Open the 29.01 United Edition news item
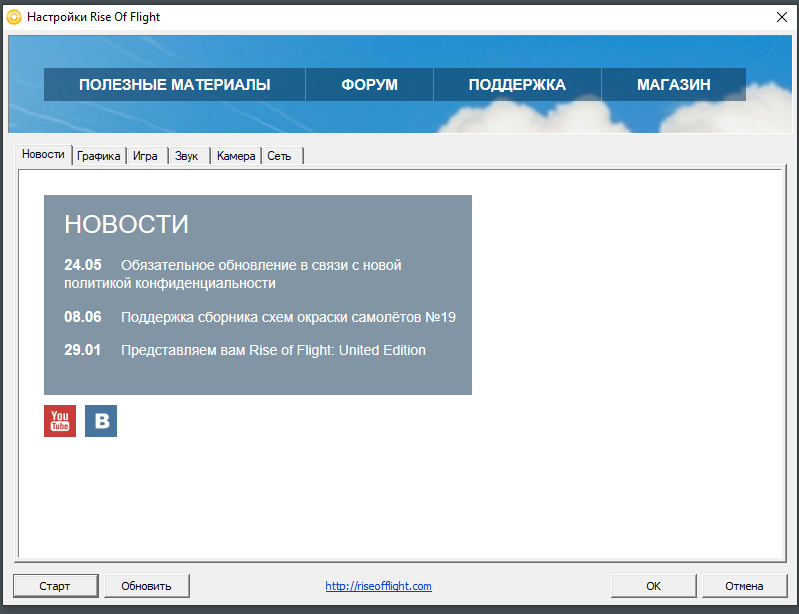 (x=273, y=350)
